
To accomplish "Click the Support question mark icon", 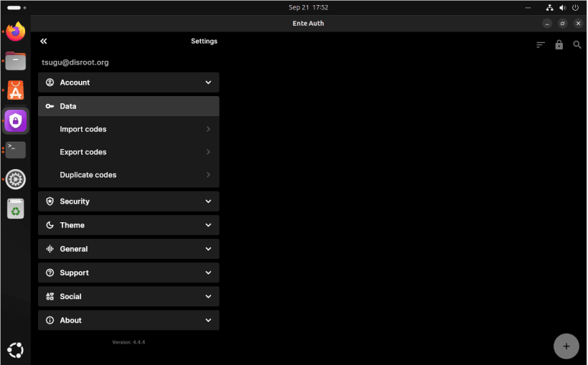I will click(x=50, y=272).
